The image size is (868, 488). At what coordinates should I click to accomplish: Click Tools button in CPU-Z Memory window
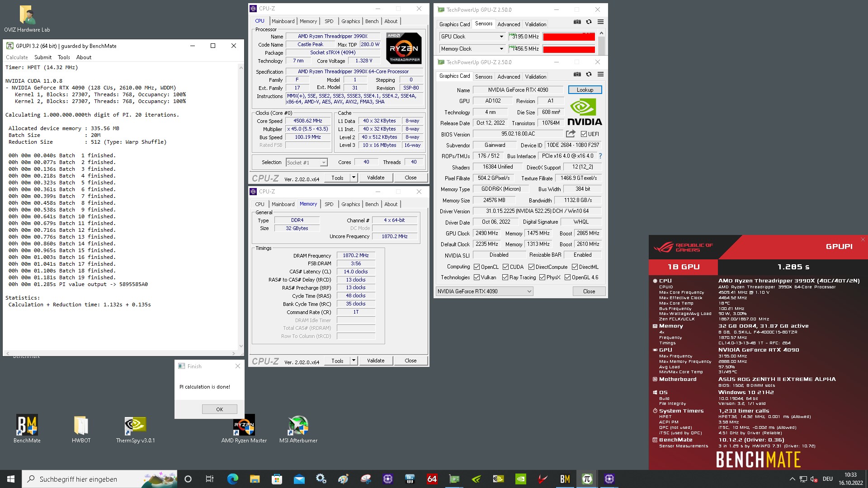click(337, 361)
